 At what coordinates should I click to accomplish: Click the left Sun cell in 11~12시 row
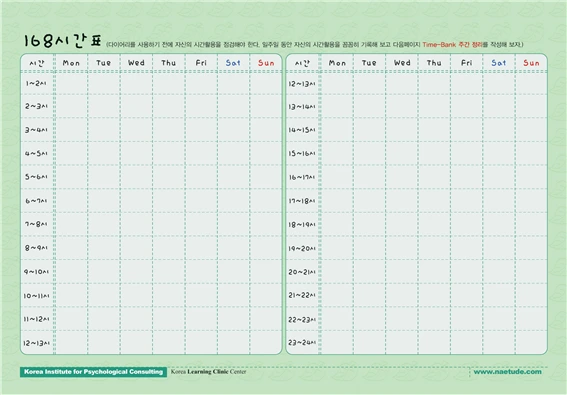click(265, 319)
